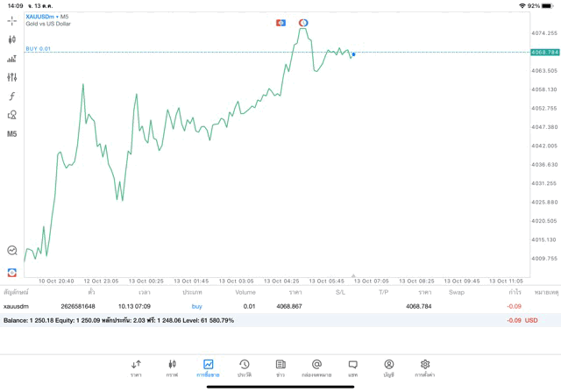Select the xauusdm buy position row

[x=263, y=306]
